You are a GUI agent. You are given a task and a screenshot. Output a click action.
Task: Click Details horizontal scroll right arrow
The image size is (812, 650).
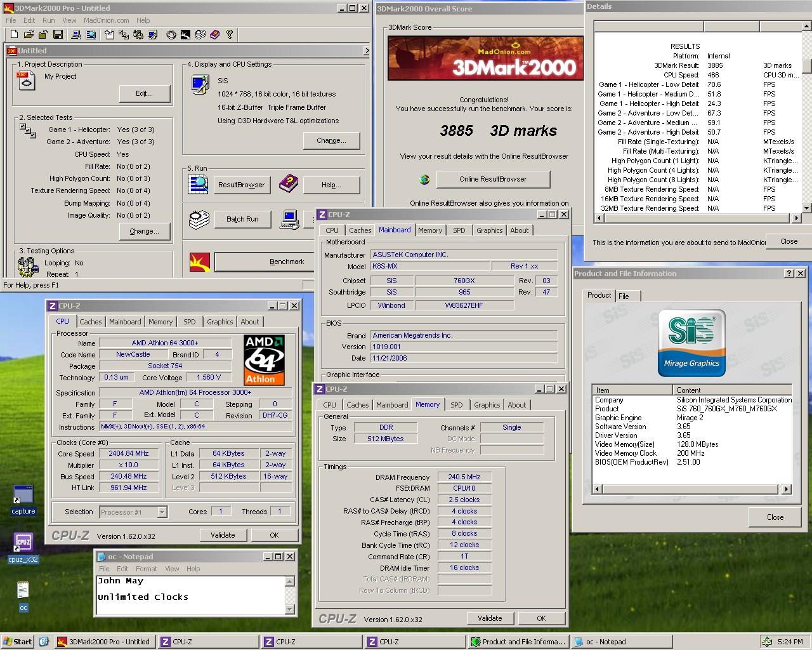point(797,218)
